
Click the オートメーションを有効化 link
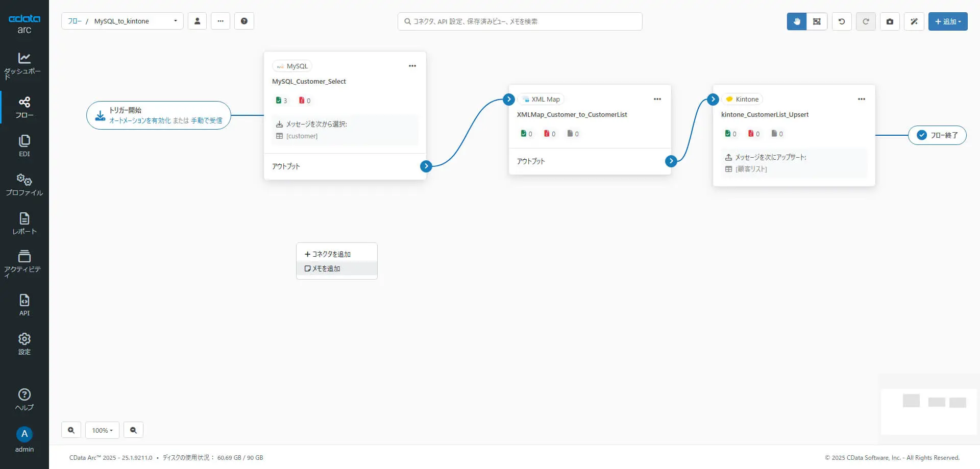pyautogui.click(x=140, y=120)
